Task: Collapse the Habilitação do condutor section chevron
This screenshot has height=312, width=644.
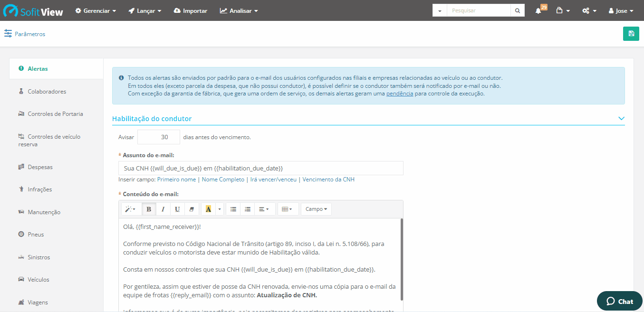Action: pyautogui.click(x=621, y=118)
